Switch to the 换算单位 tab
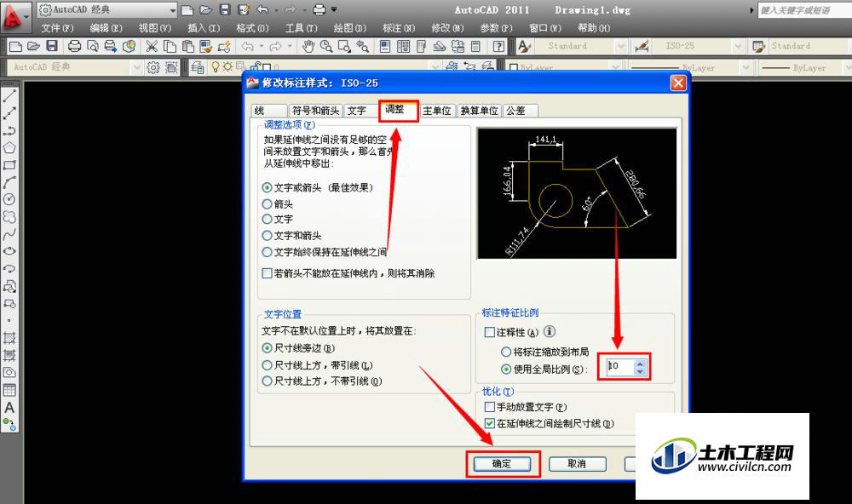 [x=479, y=111]
